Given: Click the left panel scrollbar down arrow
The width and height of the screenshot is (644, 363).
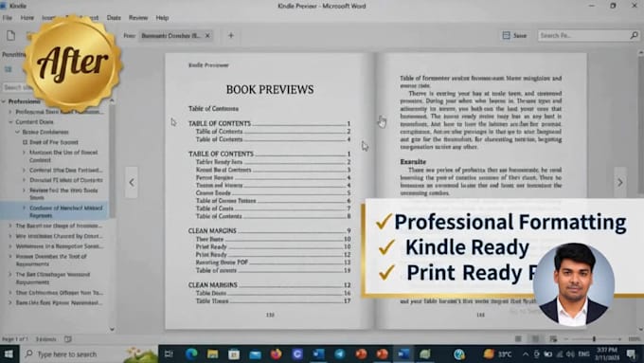Looking at the screenshot, I should [x=112, y=329].
